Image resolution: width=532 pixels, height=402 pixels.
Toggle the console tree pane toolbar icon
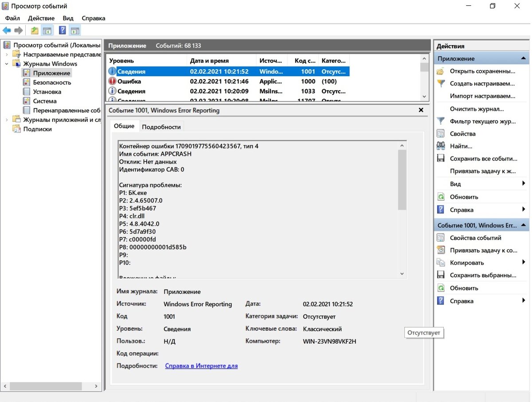[47, 31]
